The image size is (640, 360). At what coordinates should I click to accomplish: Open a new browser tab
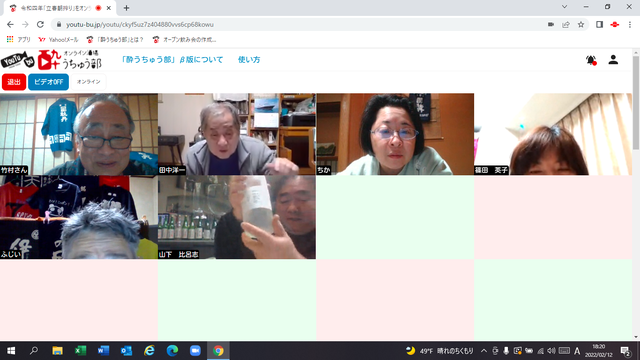[x=127, y=8]
